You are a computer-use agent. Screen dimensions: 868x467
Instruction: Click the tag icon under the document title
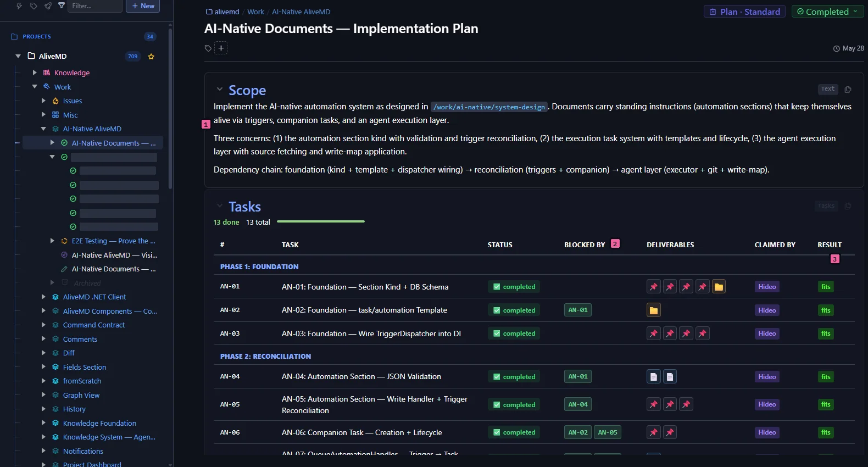click(208, 48)
